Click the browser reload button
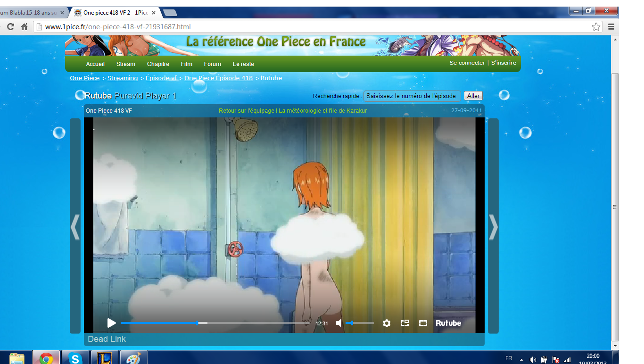Screen dimensions: 644x364 click(x=10, y=27)
